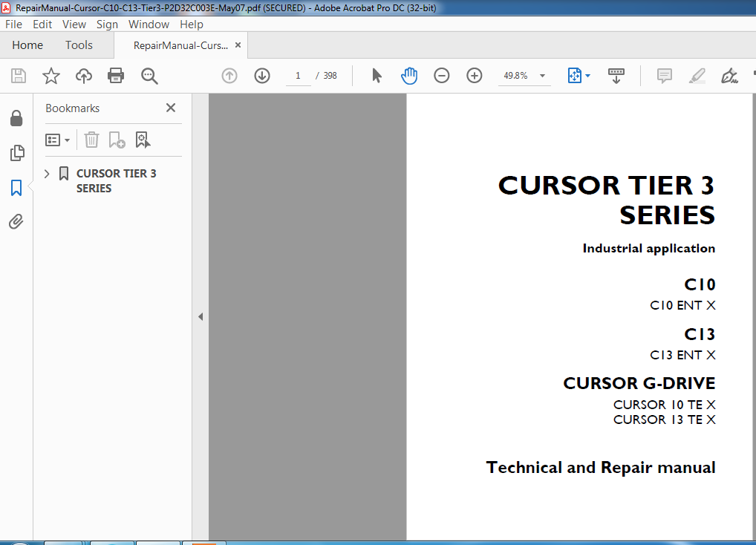Image resolution: width=756 pixels, height=545 pixels.
Task: Select the Highlight text tool
Action: (697, 76)
